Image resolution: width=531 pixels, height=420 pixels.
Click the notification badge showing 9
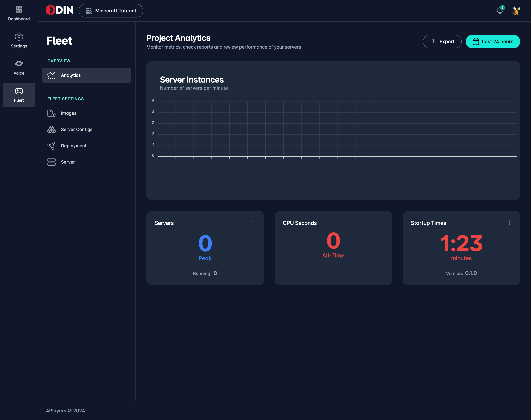click(x=503, y=8)
